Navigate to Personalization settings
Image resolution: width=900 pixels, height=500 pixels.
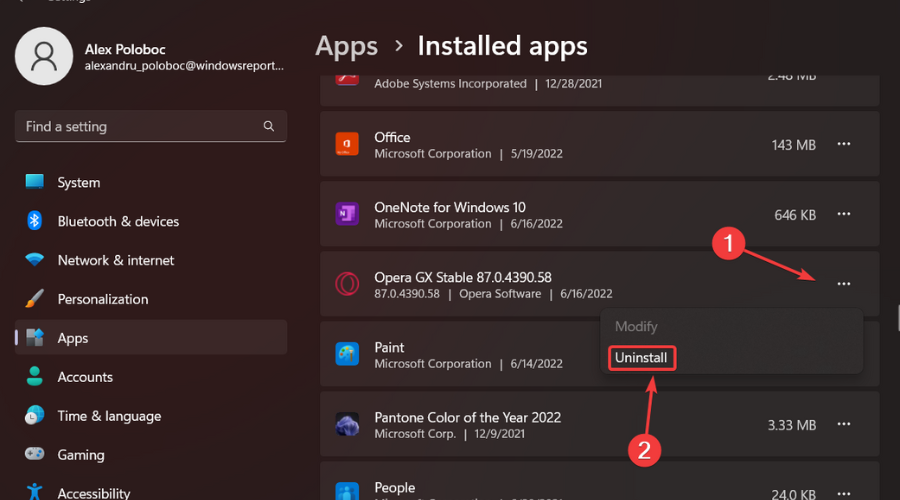(x=102, y=299)
